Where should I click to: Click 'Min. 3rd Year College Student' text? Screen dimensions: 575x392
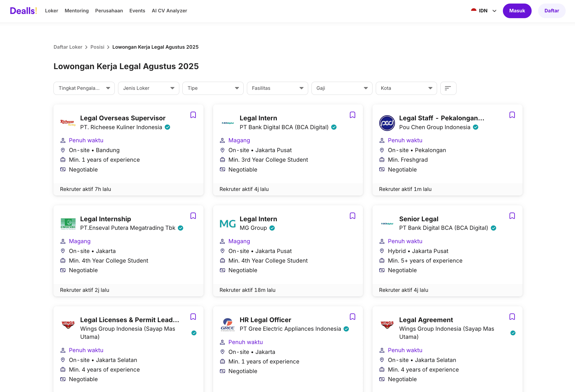tap(268, 160)
